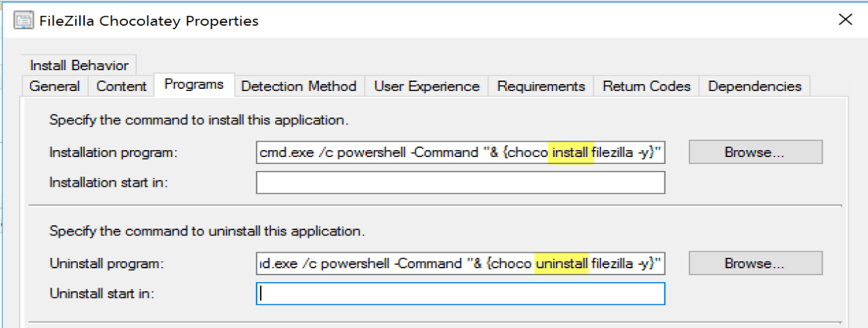This screenshot has width=868, height=328.
Task: Focus the Installation start in field
Action: (x=460, y=183)
